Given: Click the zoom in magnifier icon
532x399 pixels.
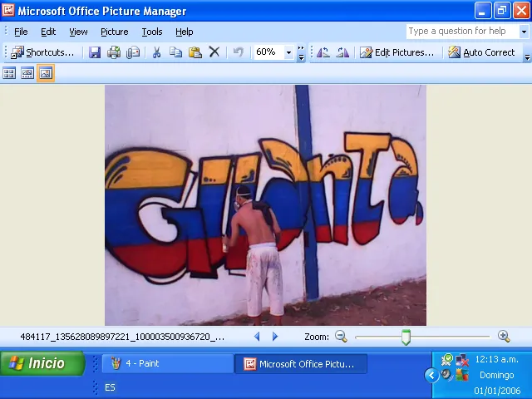Looking at the screenshot, I should coord(504,336).
